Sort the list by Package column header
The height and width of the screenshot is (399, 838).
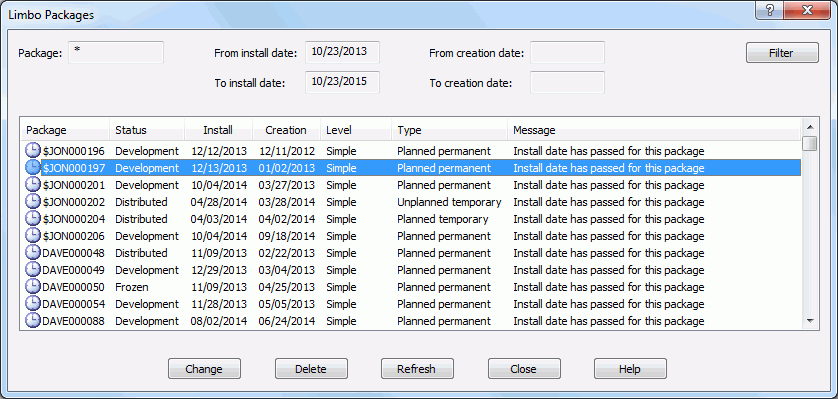pyautogui.click(x=65, y=130)
